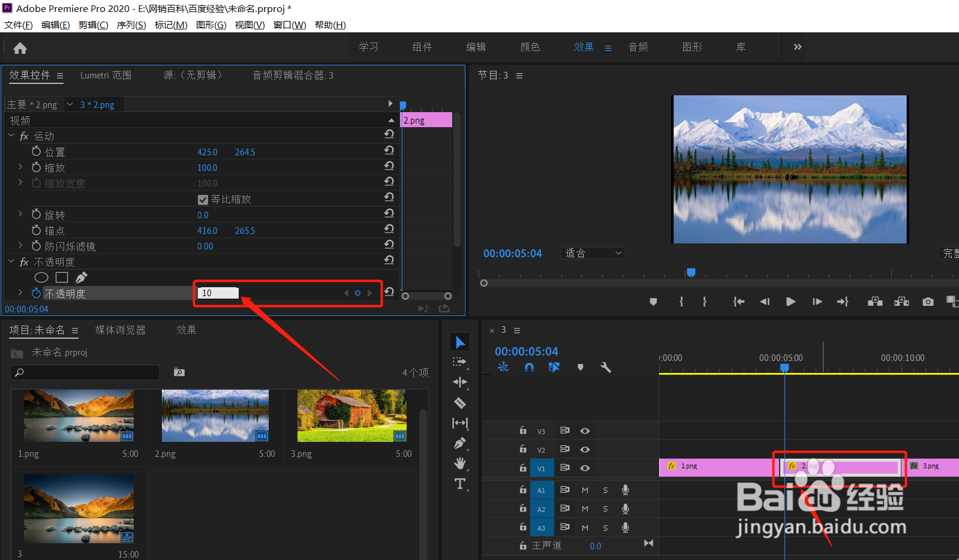This screenshot has height=560, width=959.
Task: Toggle V1 track output eye
Action: (585, 468)
